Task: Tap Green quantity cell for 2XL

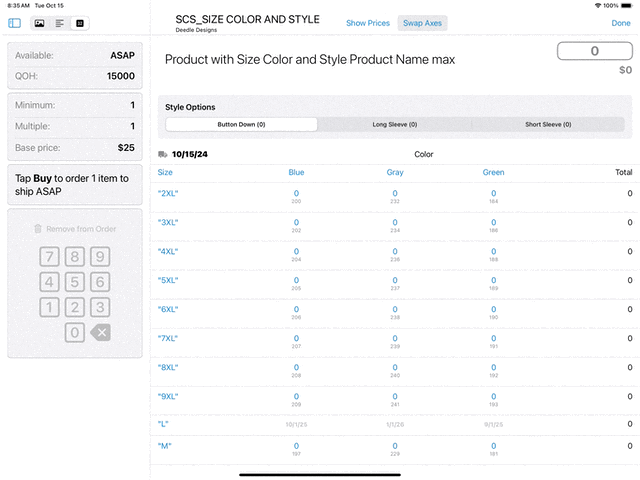Action: 493,196
